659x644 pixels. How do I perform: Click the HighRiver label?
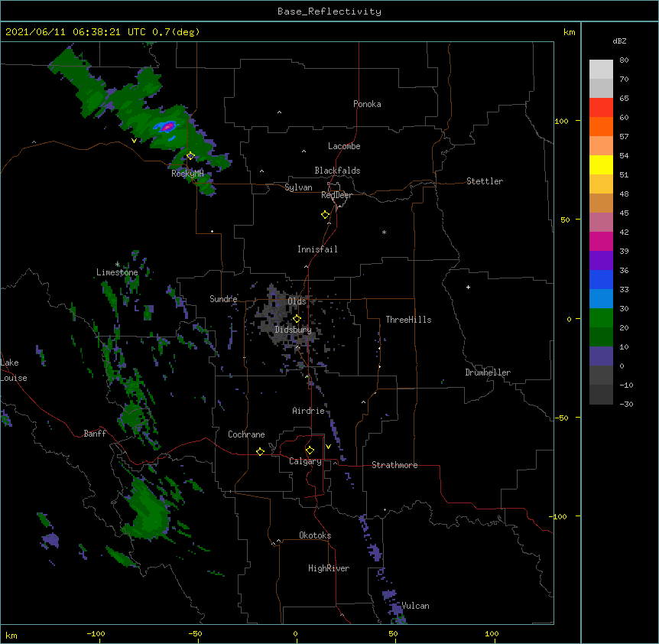coord(329,568)
